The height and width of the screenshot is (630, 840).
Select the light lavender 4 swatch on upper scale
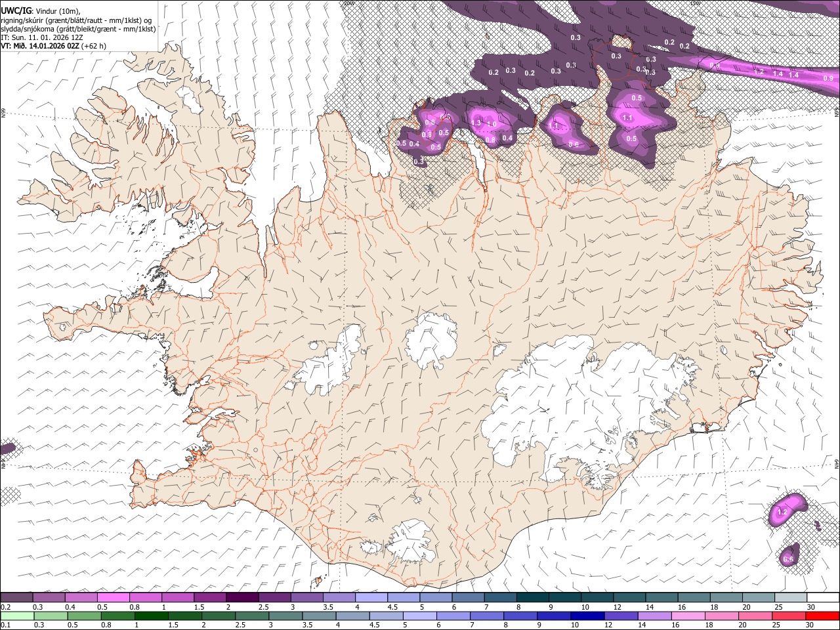(x=371, y=598)
